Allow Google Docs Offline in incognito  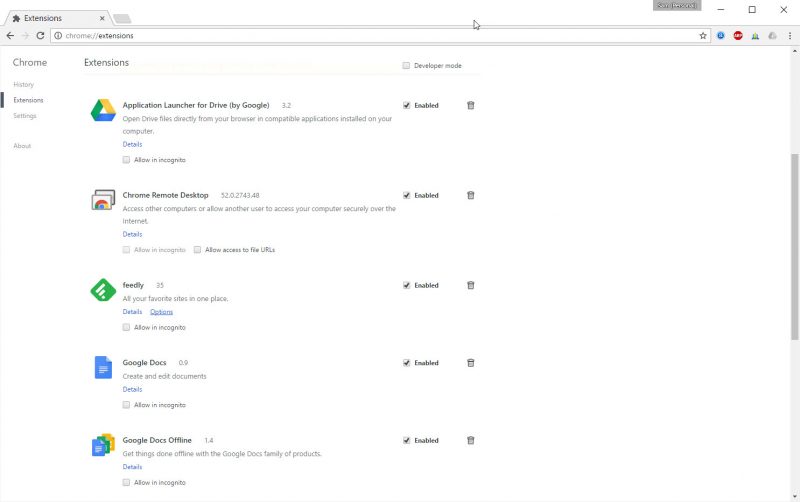[126, 482]
